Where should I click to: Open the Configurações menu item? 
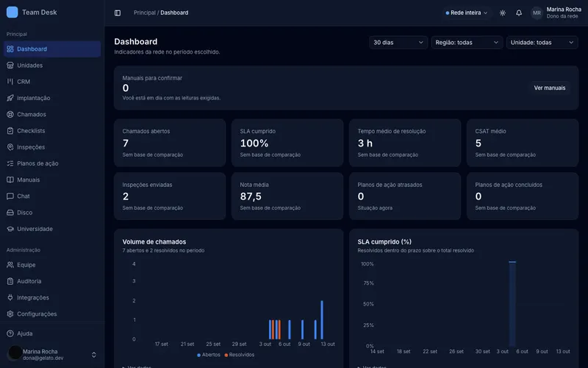pyautogui.click(x=52, y=314)
